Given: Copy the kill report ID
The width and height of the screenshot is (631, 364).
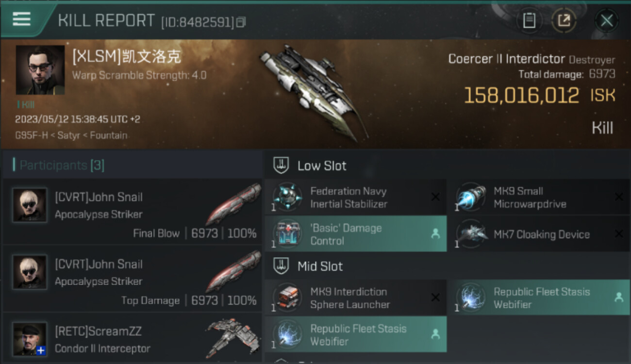Looking at the screenshot, I should (241, 22).
